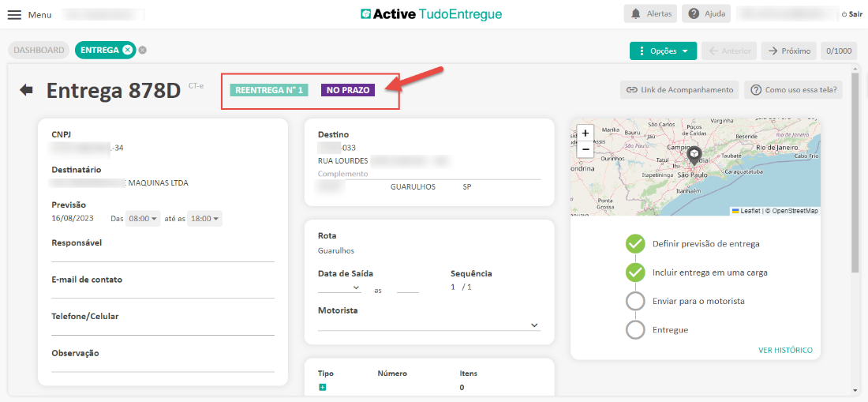Click the map location pin marker
Screen dimensions: 868x402
click(x=694, y=156)
